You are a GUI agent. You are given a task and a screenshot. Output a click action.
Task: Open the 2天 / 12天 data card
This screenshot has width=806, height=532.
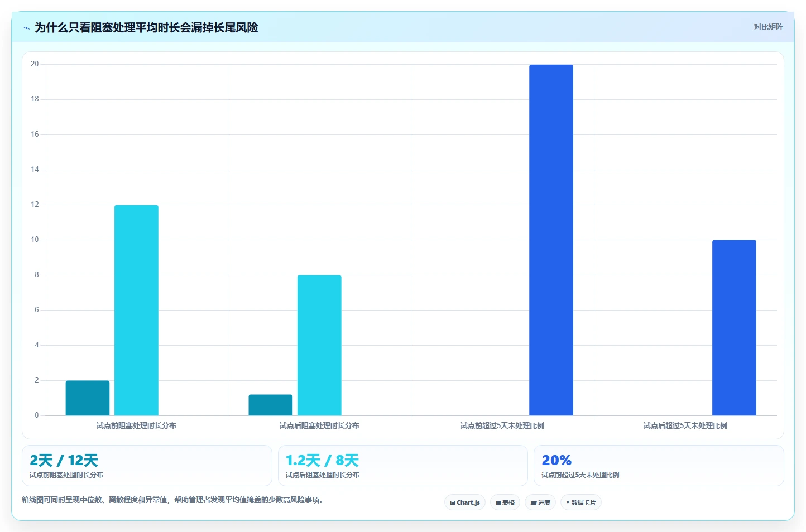click(147, 466)
